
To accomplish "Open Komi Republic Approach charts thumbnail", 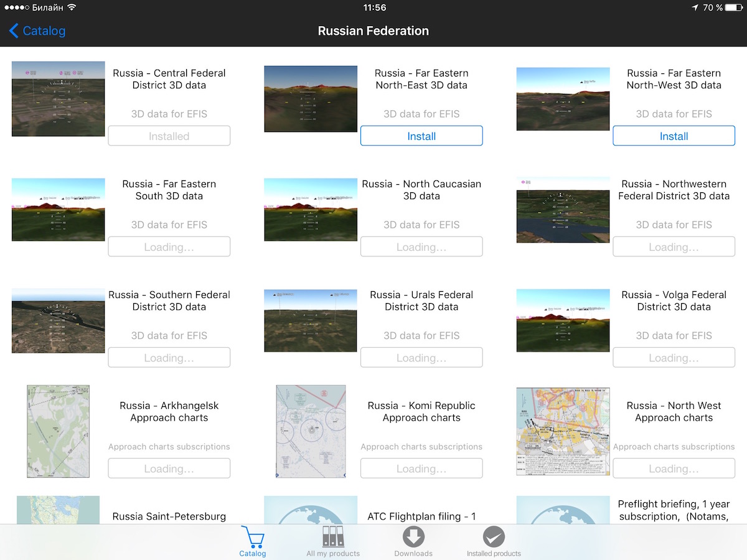I will pos(311,431).
